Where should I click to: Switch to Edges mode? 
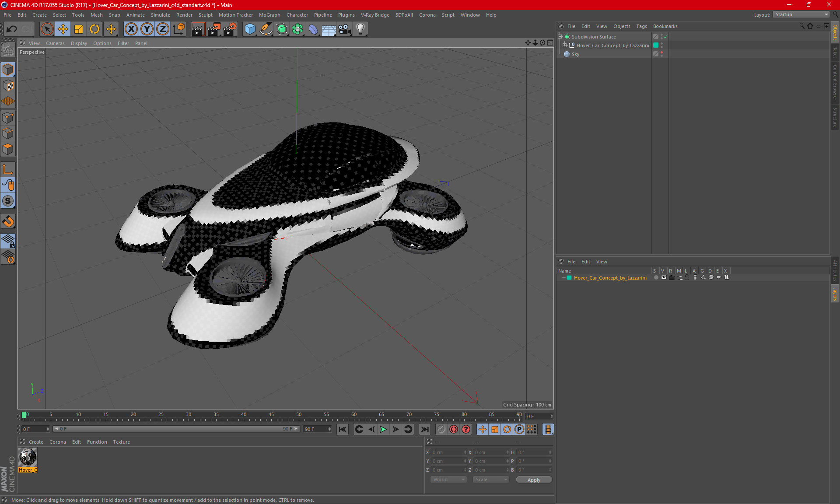[x=8, y=133]
